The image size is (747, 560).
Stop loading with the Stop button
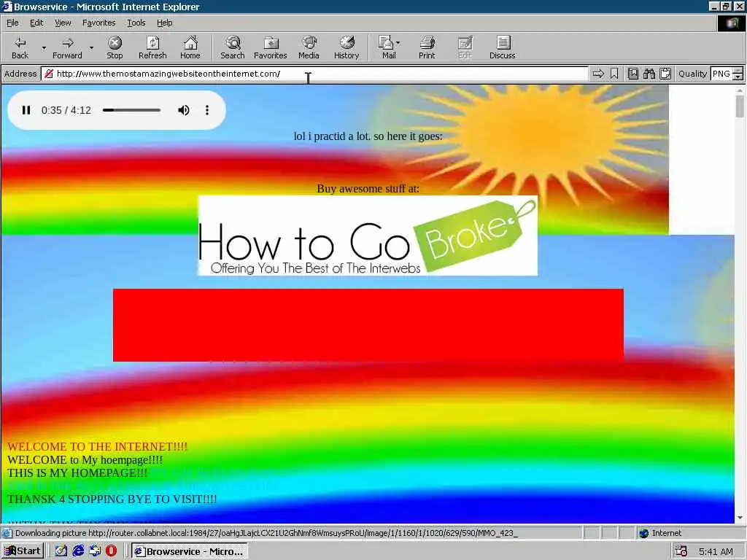click(115, 47)
